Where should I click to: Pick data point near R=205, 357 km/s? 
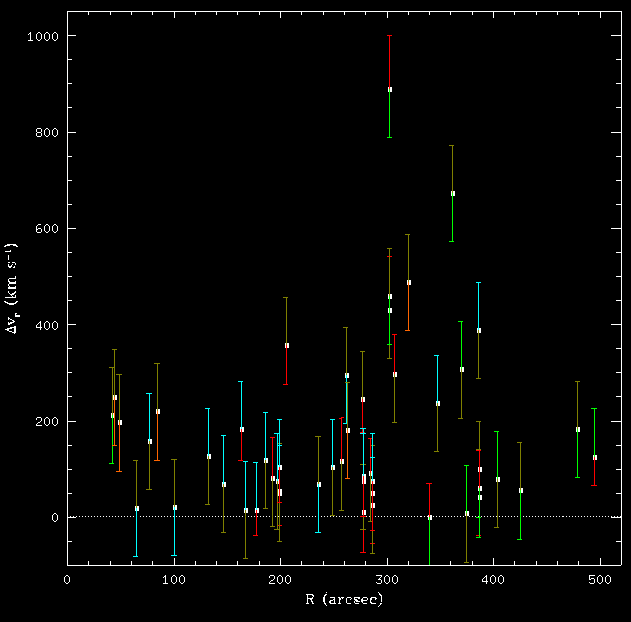[287, 346]
